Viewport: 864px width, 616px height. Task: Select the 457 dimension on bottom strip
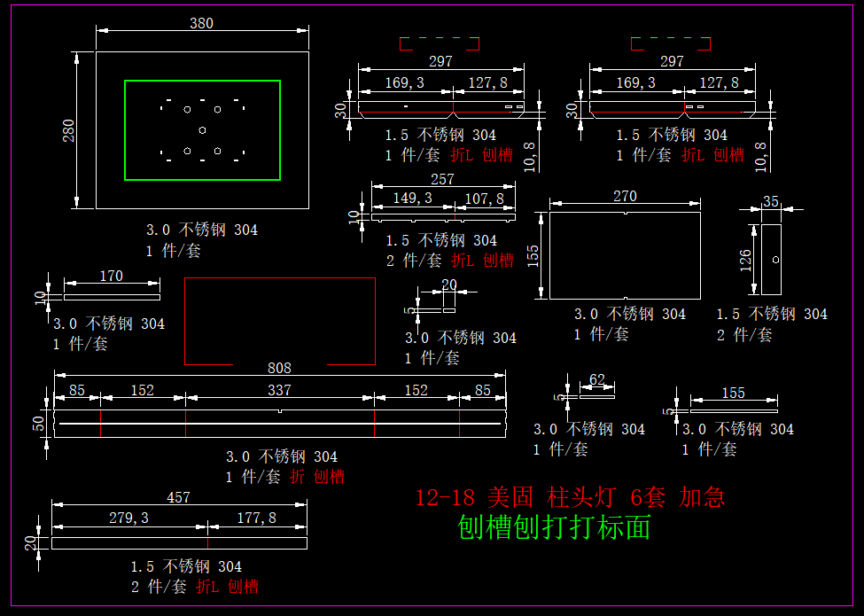coord(179,497)
